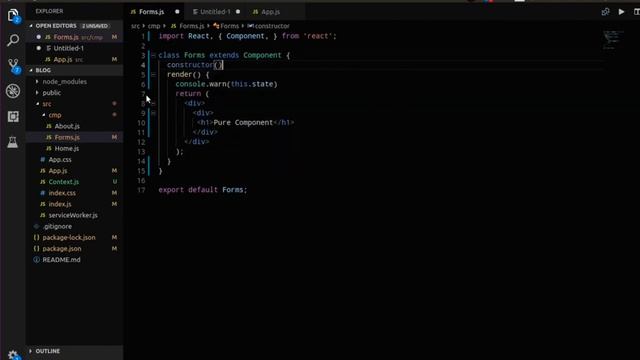This screenshot has height=360, width=640.
Task: Click JS icon of About.js in tree
Action: pos(49,126)
